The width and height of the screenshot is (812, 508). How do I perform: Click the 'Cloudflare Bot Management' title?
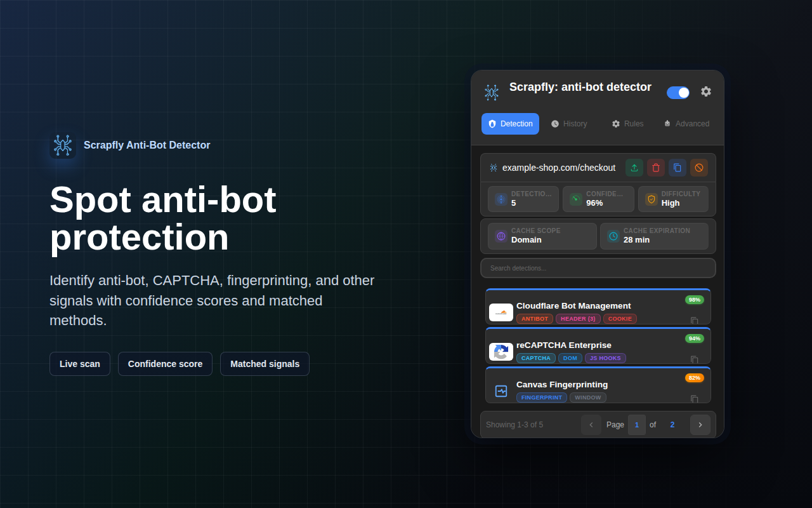pos(573,306)
